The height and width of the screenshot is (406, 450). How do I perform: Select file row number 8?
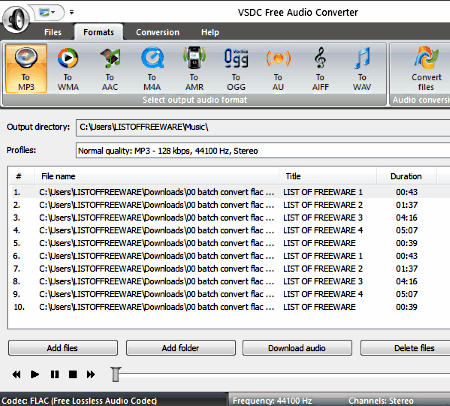231,281
